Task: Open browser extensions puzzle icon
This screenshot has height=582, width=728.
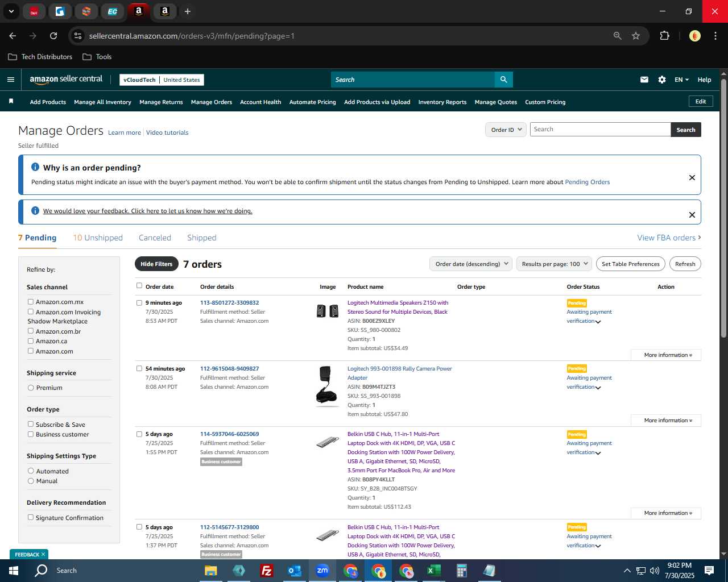Action: (x=664, y=36)
